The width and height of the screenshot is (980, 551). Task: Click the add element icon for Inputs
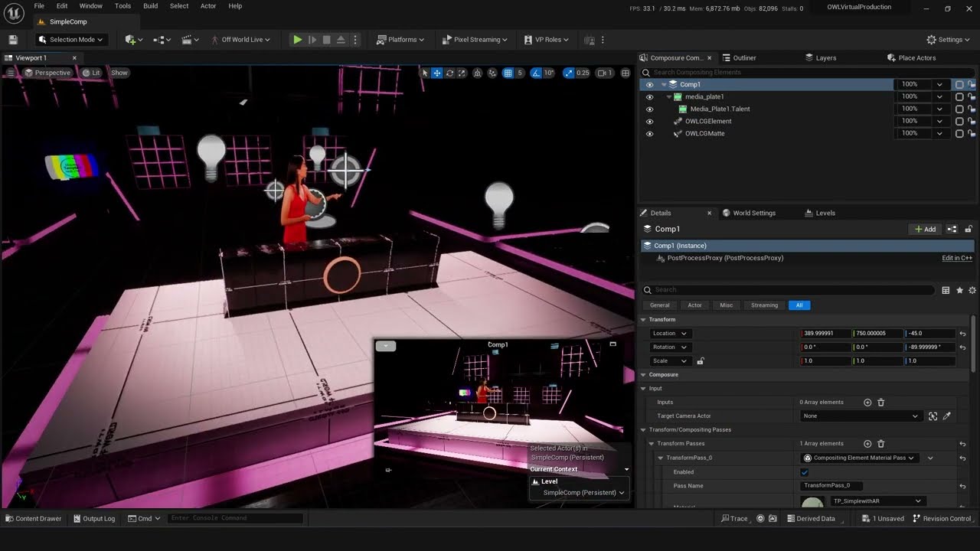pos(867,403)
